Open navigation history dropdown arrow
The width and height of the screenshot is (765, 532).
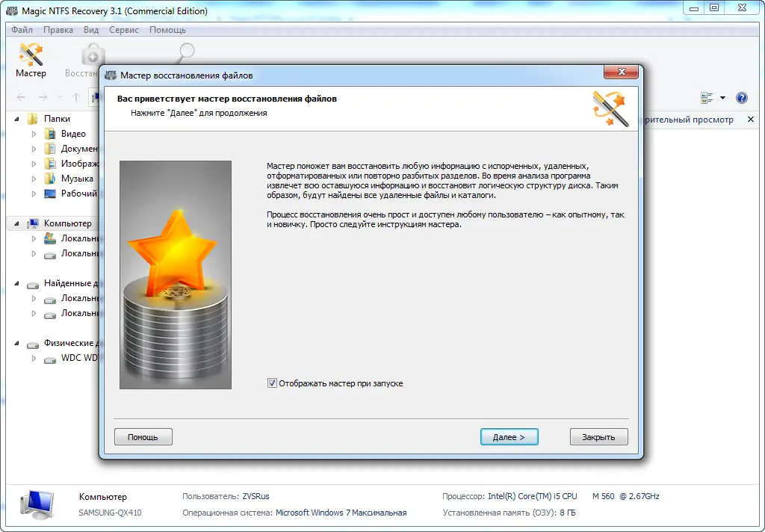click(60, 97)
